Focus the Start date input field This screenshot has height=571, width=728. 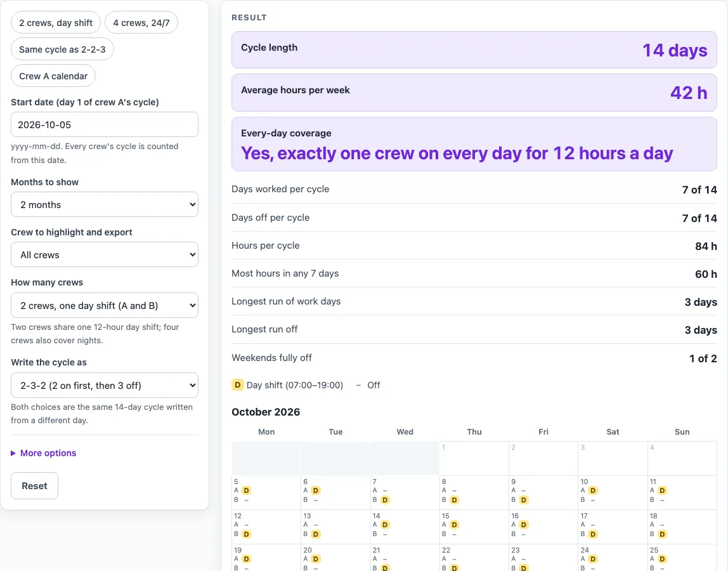coord(105,124)
